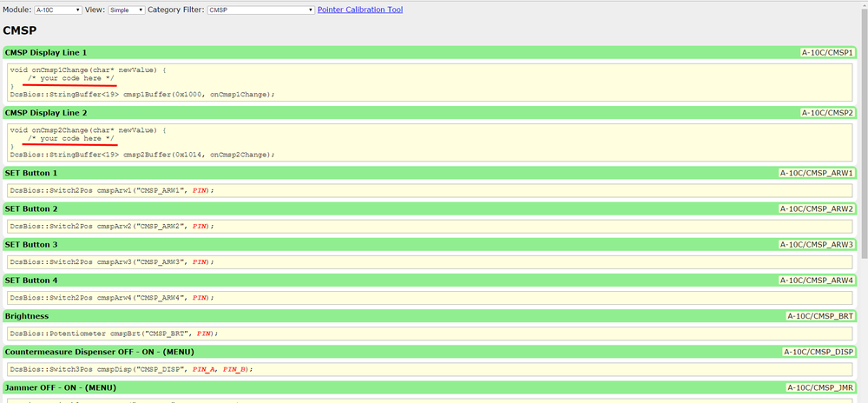Open the Module dropdown showing A-10C

(x=58, y=10)
